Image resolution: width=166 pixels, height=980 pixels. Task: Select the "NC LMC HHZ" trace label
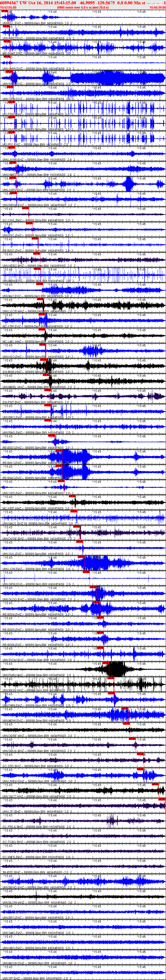[38, 342]
